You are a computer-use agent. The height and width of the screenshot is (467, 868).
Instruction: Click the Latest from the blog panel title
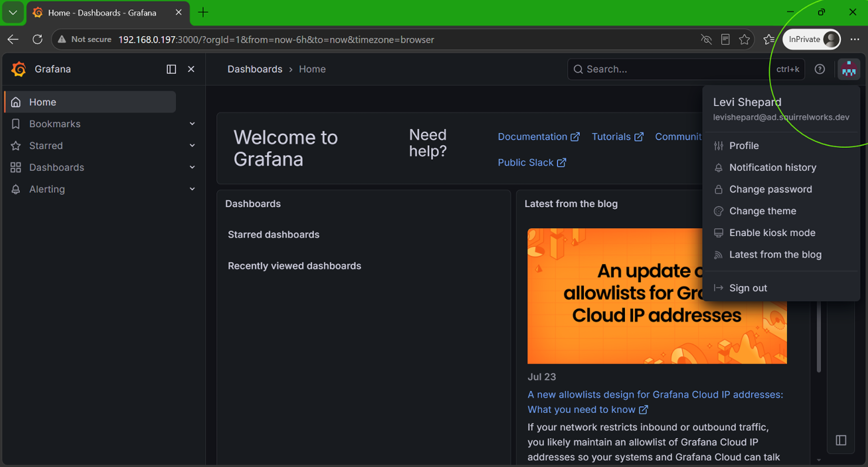click(x=571, y=204)
